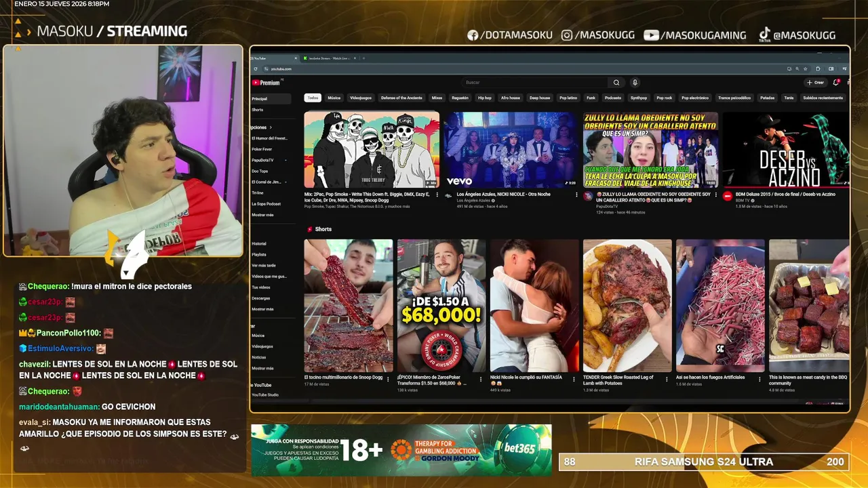Image resolution: width=868 pixels, height=488 pixels.
Task: Open Ver más tarde list
Action: coord(264,266)
